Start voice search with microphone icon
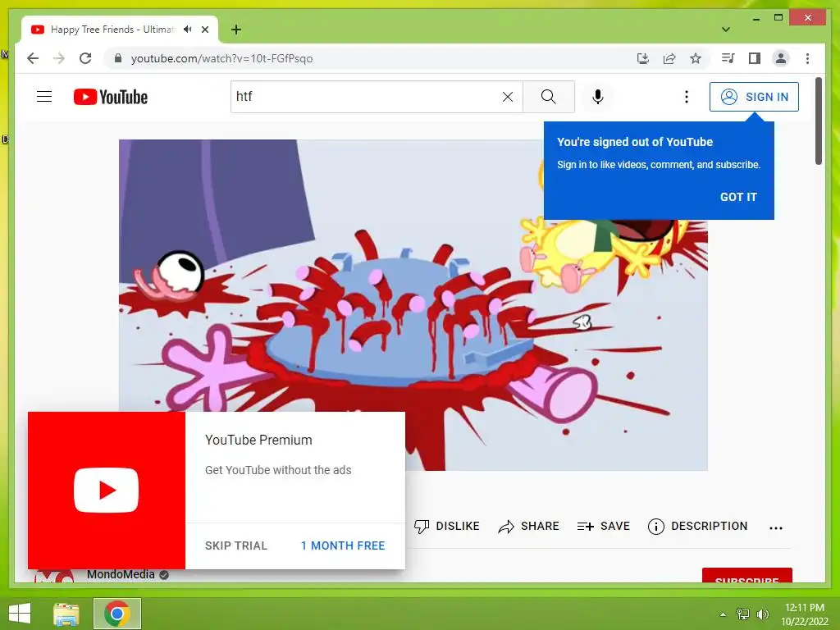Image resolution: width=840 pixels, height=630 pixels. [x=598, y=97]
